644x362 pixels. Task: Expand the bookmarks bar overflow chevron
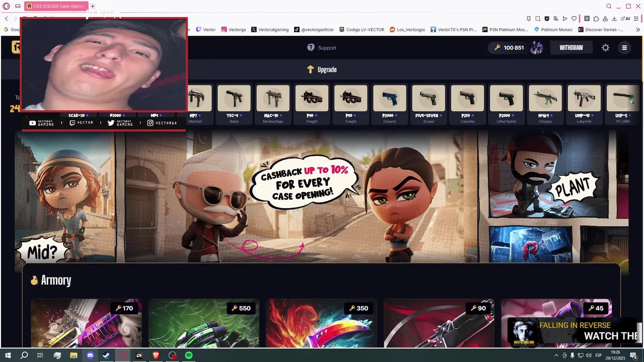pos(638,30)
